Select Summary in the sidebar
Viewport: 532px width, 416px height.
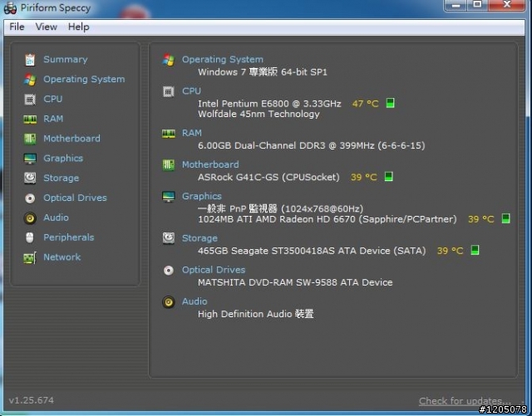tap(66, 60)
